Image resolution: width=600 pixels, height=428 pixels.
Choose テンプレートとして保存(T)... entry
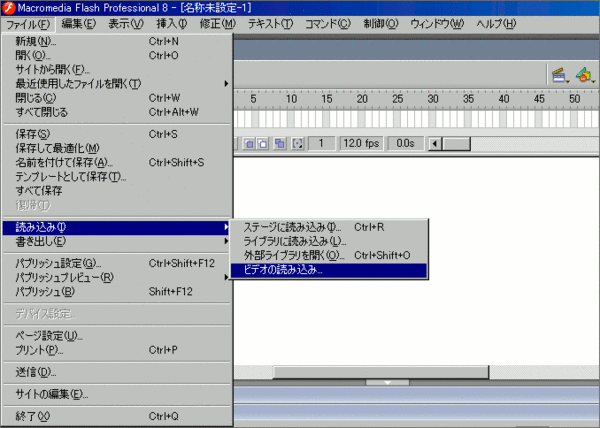tap(117, 177)
